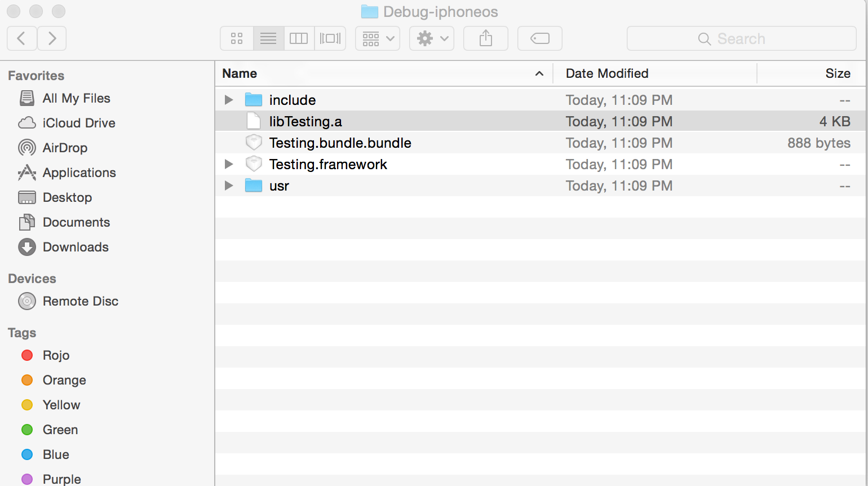This screenshot has width=868, height=486.
Task: Click the 4 KB size value
Action: tap(835, 121)
